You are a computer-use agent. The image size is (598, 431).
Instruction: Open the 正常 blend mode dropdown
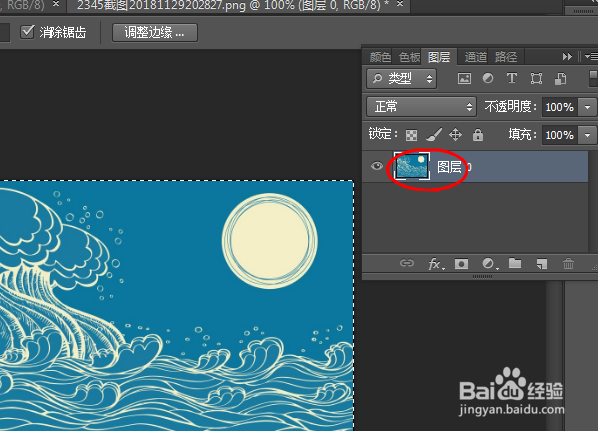pyautogui.click(x=421, y=106)
